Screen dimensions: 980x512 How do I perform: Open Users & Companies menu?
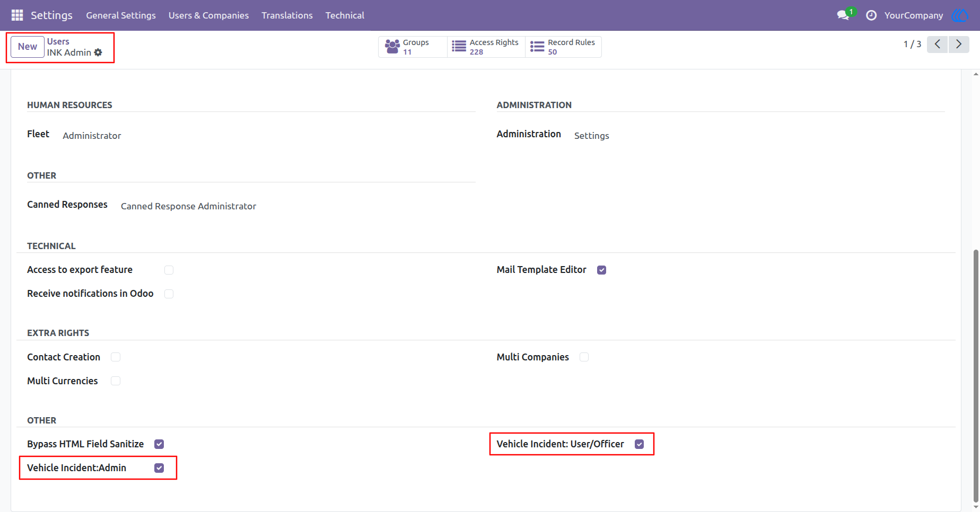click(208, 15)
